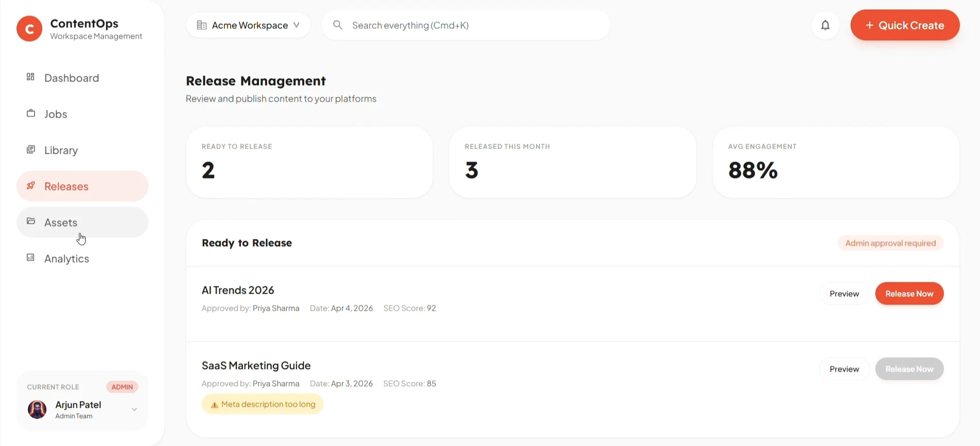
Task: Select the Releases menu item
Action: 83,186
